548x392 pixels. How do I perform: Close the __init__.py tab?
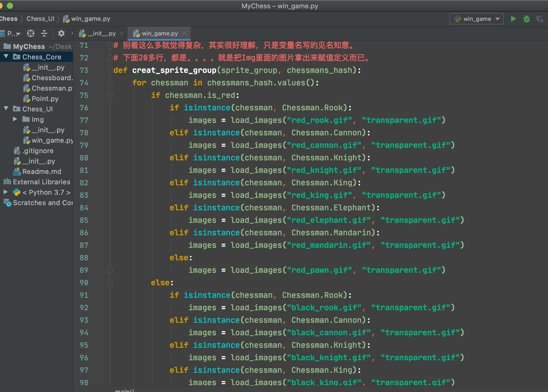(122, 33)
